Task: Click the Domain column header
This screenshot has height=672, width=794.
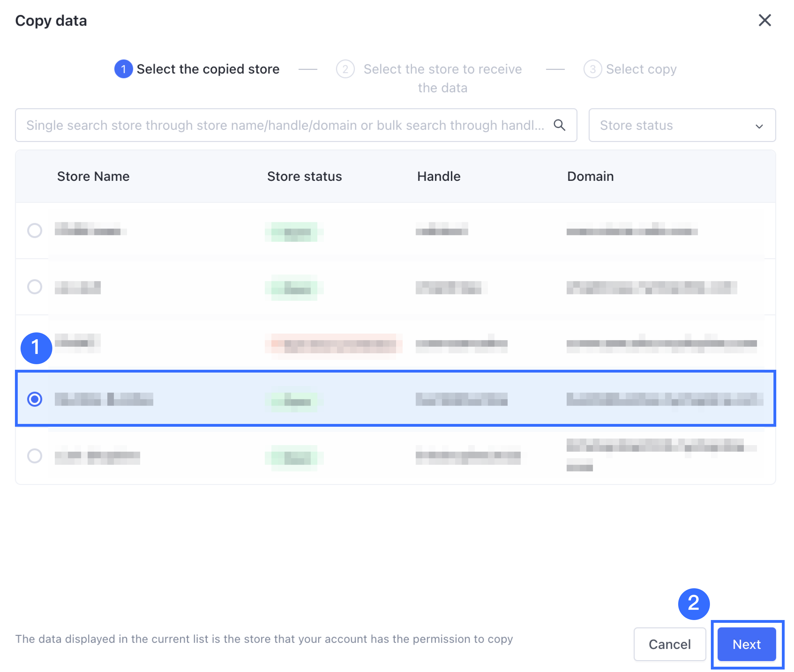Action: (x=590, y=176)
